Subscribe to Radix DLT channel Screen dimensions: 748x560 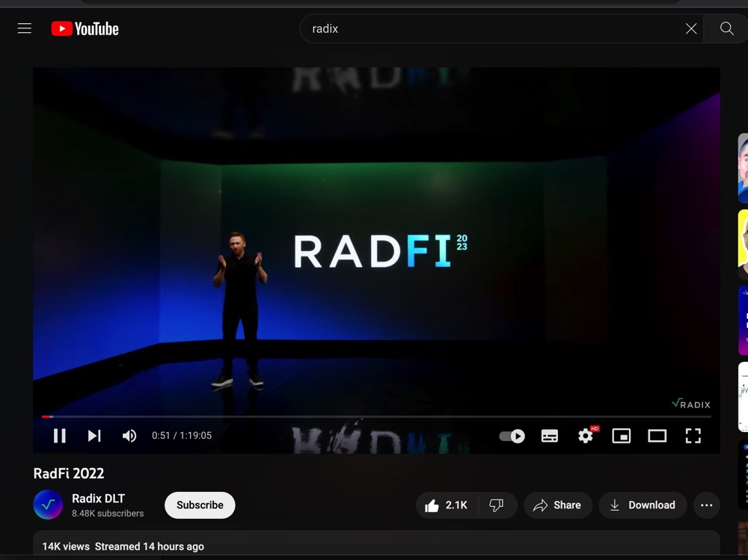pyautogui.click(x=199, y=505)
